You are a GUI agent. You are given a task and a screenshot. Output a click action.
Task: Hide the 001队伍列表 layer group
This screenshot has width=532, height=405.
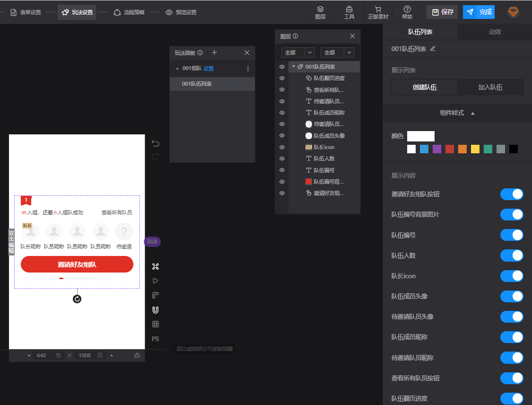(282, 67)
